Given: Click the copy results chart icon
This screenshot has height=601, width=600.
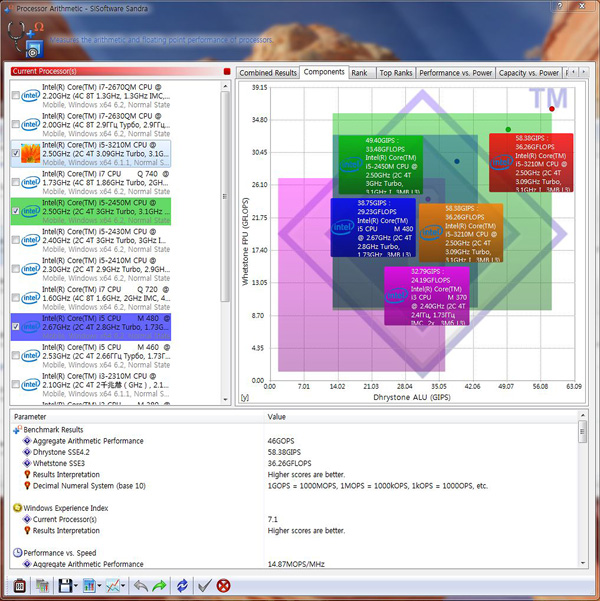Looking at the screenshot, I should pos(43,586).
